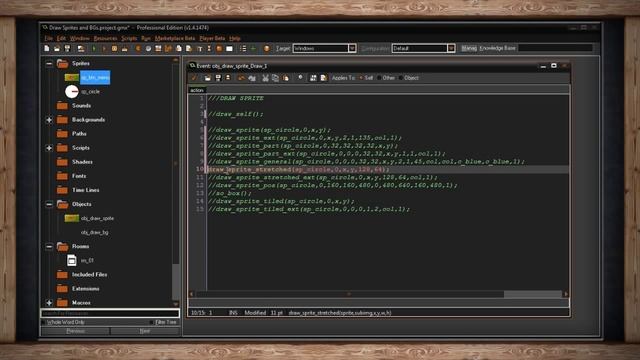Click the search icon in code editor toolbar
This screenshot has height=360, width=640.
(300, 78)
